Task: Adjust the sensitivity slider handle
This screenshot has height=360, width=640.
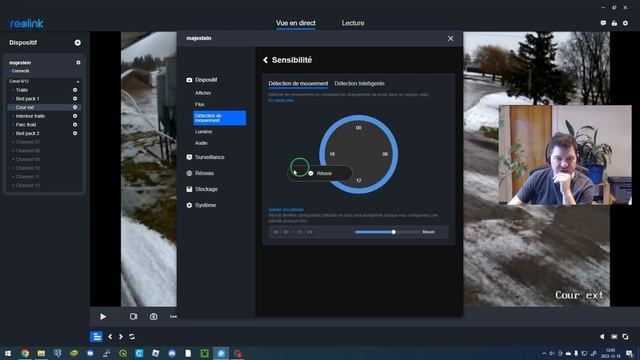Action: point(394,232)
